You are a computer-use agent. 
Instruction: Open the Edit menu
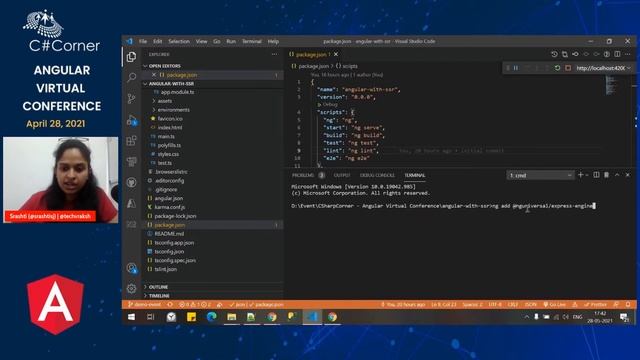coord(158,41)
